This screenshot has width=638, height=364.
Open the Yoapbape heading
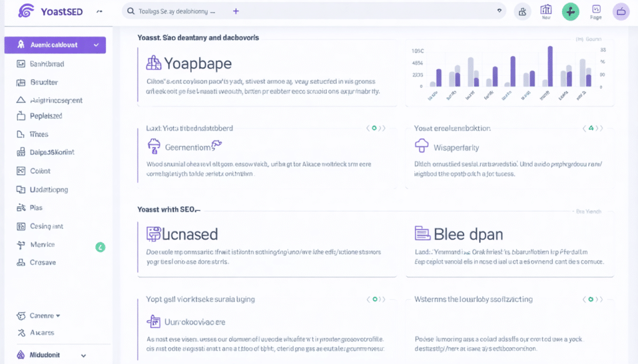tap(198, 63)
